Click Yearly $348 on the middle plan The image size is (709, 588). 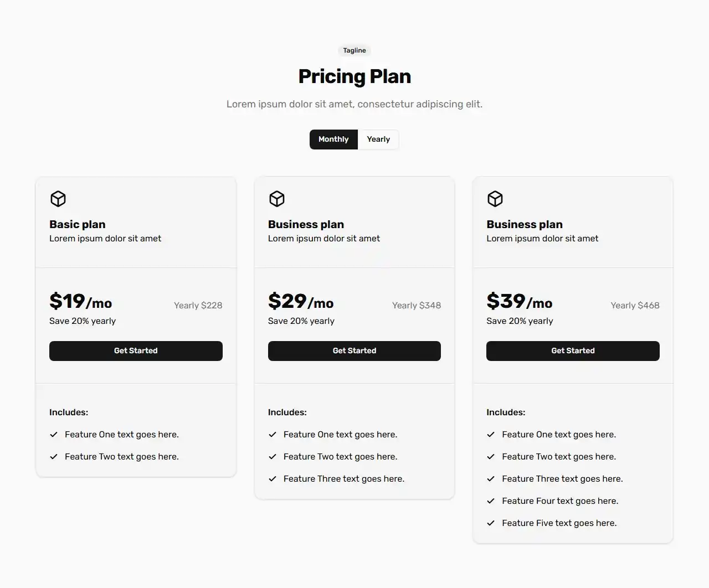[x=416, y=305]
